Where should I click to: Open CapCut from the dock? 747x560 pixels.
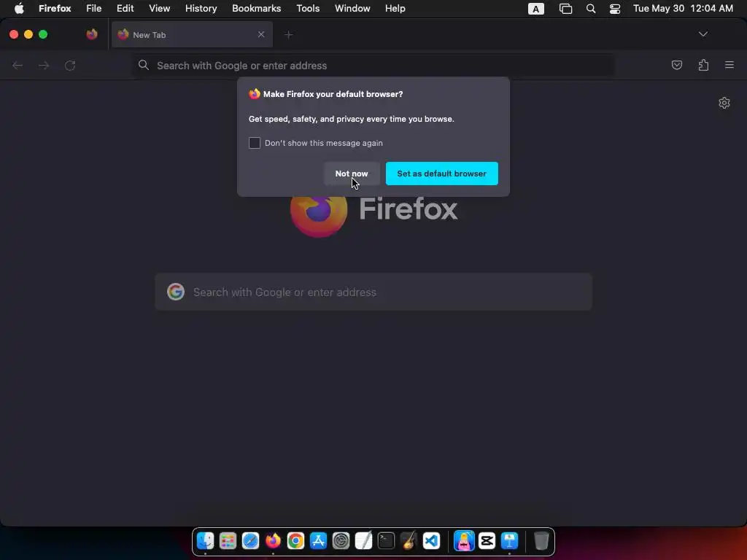pos(487,541)
